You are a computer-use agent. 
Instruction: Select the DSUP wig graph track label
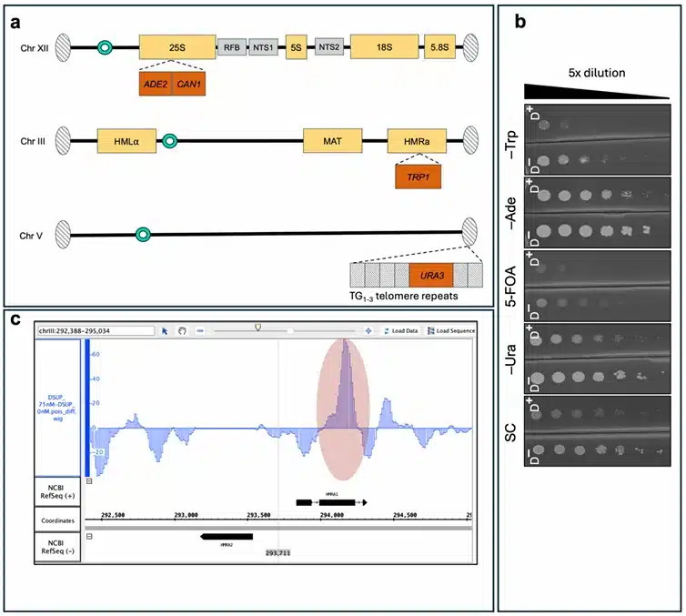click(57, 408)
